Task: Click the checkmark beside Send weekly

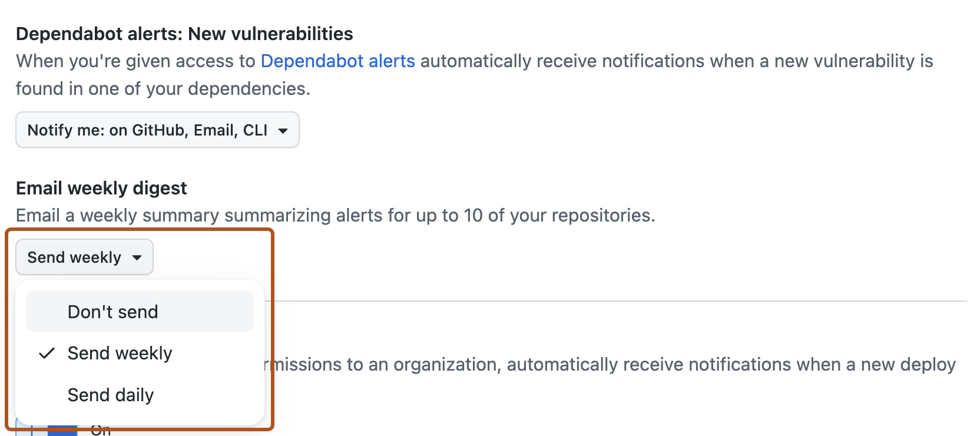Action: pyautogui.click(x=46, y=353)
